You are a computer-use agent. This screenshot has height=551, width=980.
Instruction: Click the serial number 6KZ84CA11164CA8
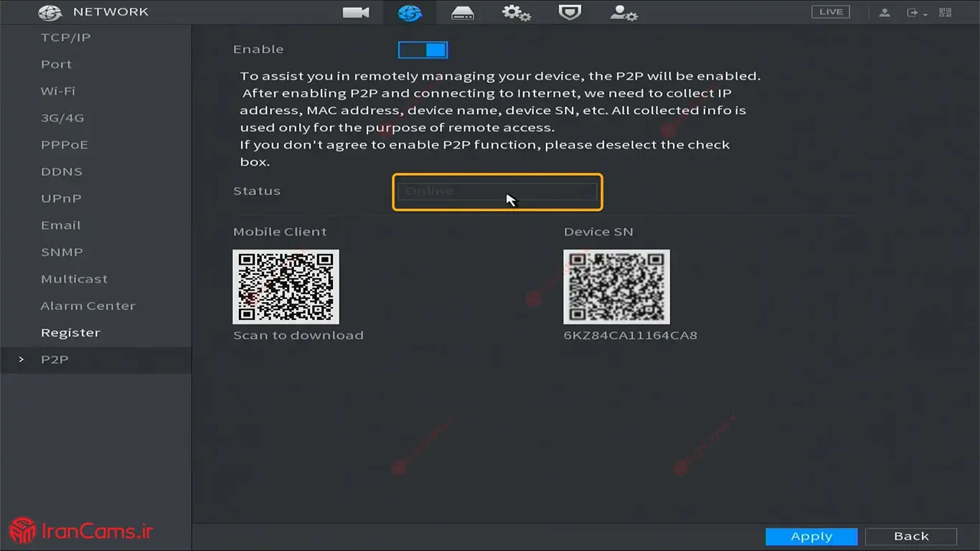[630, 335]
